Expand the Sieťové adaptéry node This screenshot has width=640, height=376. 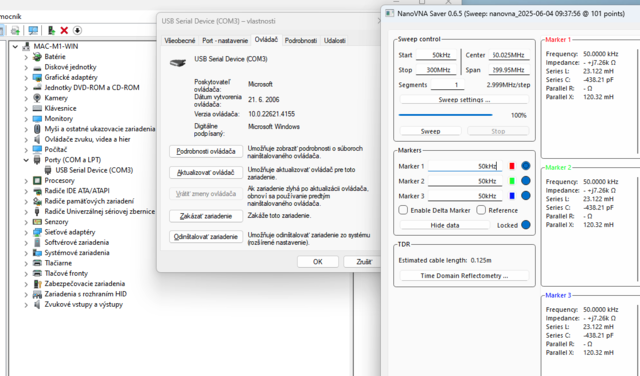[x=26, y=232]
